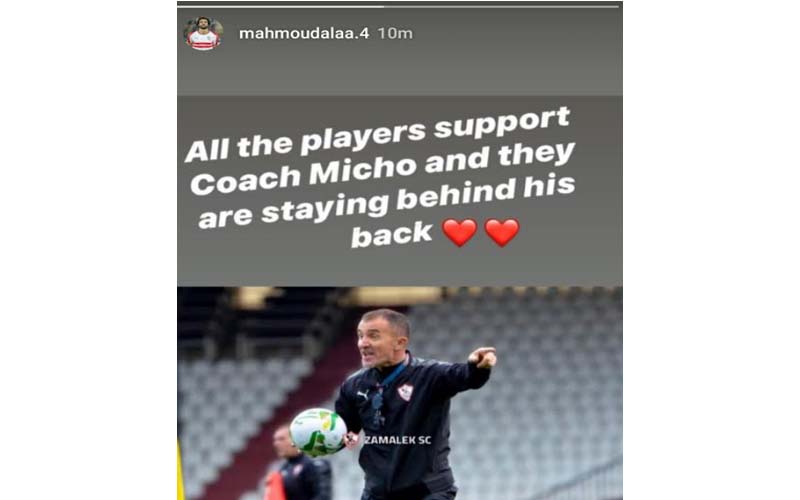The width and height of the screenshot is (800, 500).
Task: Click the 10m story timestamp
Action: click(395, 34)
